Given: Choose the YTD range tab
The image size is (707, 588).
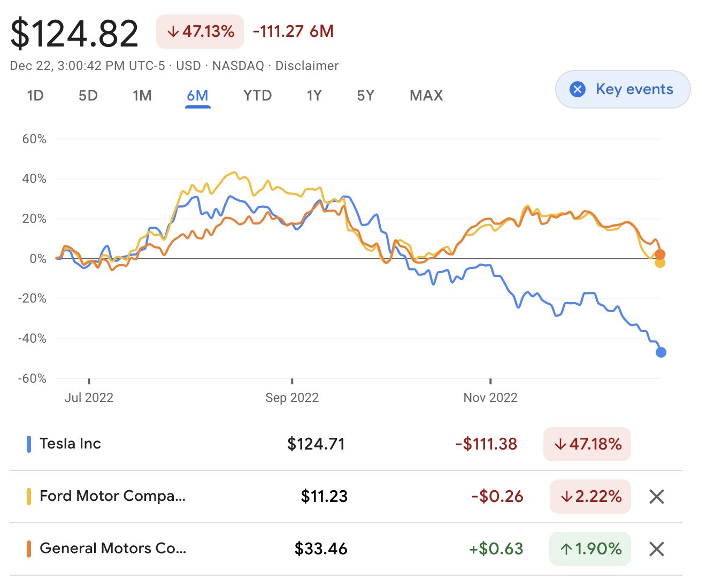Looking at the screenshot, I should pos(258,96).
